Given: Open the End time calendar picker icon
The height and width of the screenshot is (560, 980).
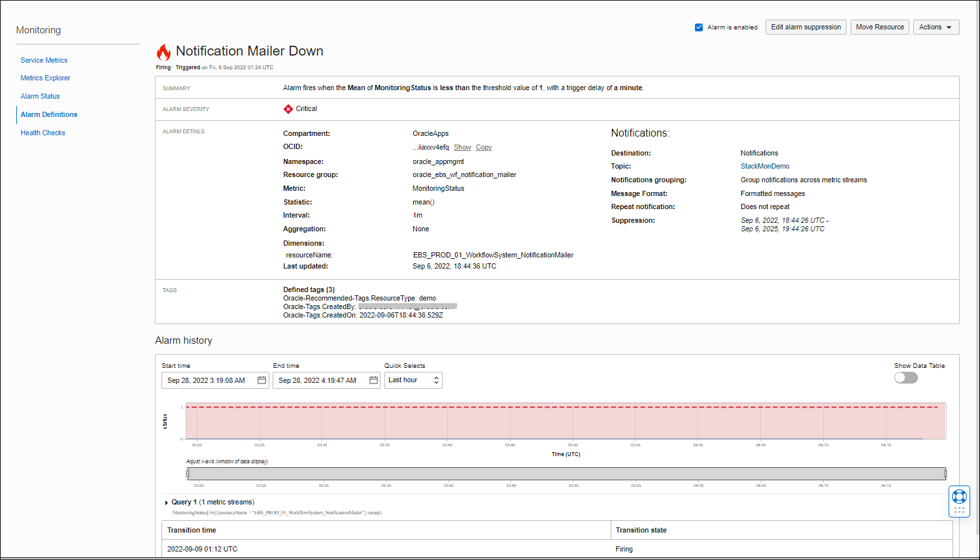Looking at the screenshot, I should tap(373, 380).
